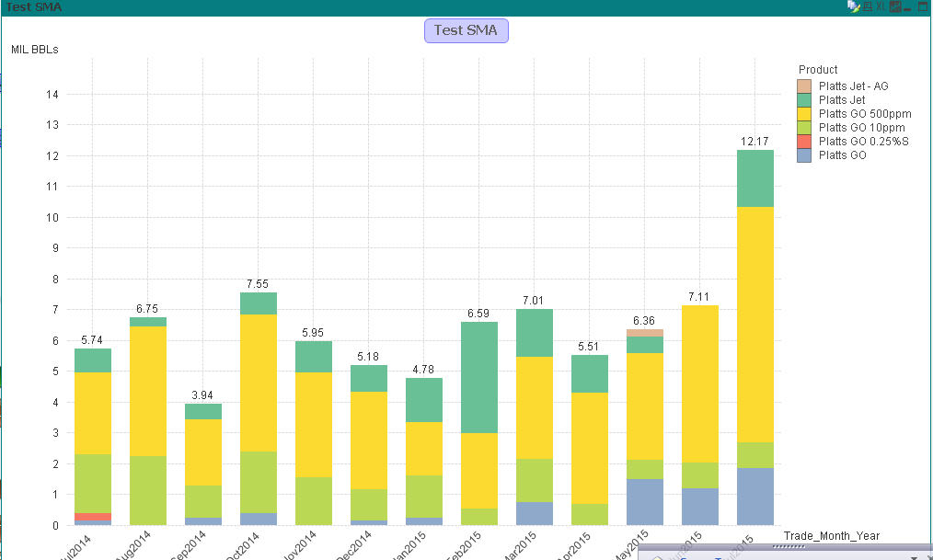Click the 5.18 data label

[368, 357]
